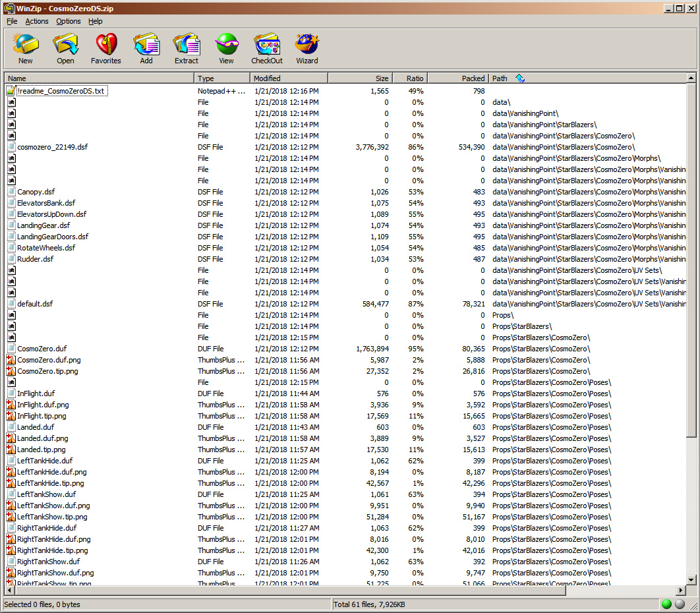Select the LandingGear.dsf file
This screenshot has height=613, width=700.
(44, 225)
